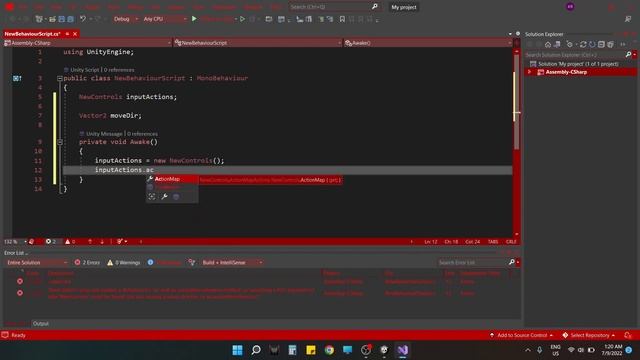
Task: Open the Any CPU platform dropdown
Action: 165,19
